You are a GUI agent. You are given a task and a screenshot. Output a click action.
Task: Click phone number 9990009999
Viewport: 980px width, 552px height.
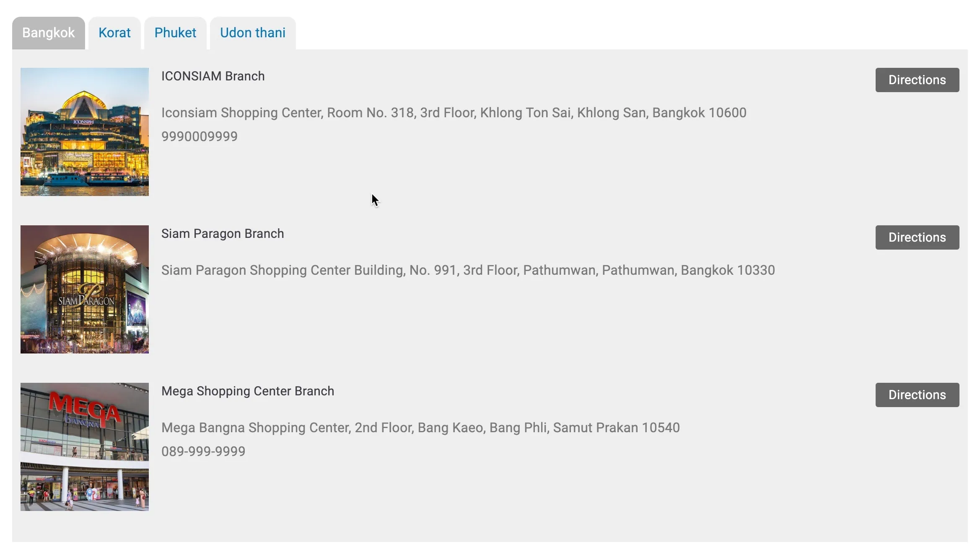200,137
